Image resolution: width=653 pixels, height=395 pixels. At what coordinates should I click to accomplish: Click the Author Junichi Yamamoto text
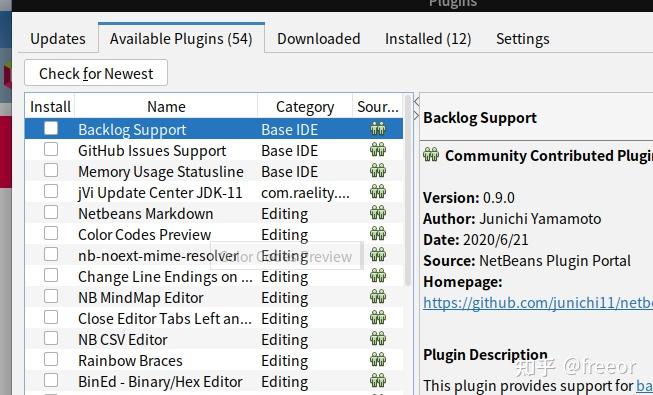point(512,219)
